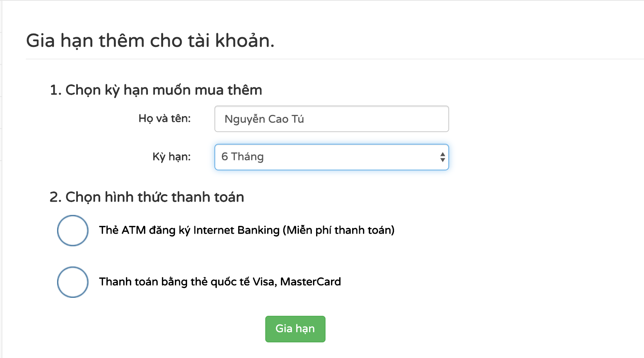The width and height of the screenshot is (644, 358).
Task: Click the 'Gia hạn thêm cho tài khoản.' heading
Action: pyautogui.click(x=150, y=41)
